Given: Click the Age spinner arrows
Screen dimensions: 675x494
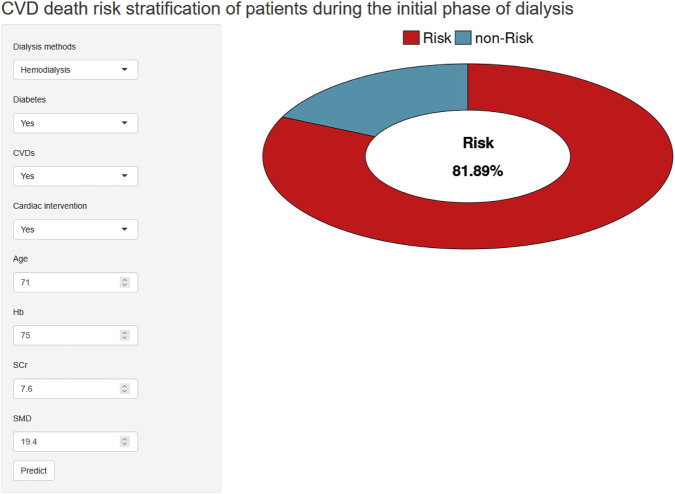Looking at the screenshot, I should [x=124, y=282].
